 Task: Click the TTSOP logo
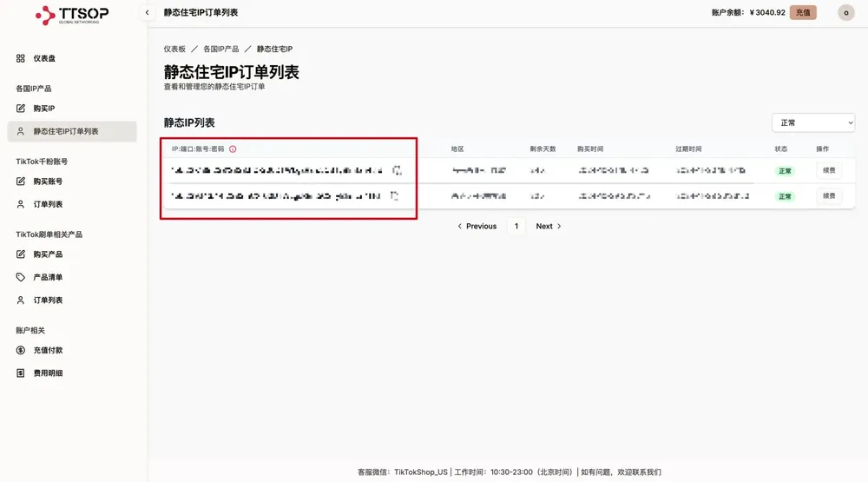pos(73,15)
